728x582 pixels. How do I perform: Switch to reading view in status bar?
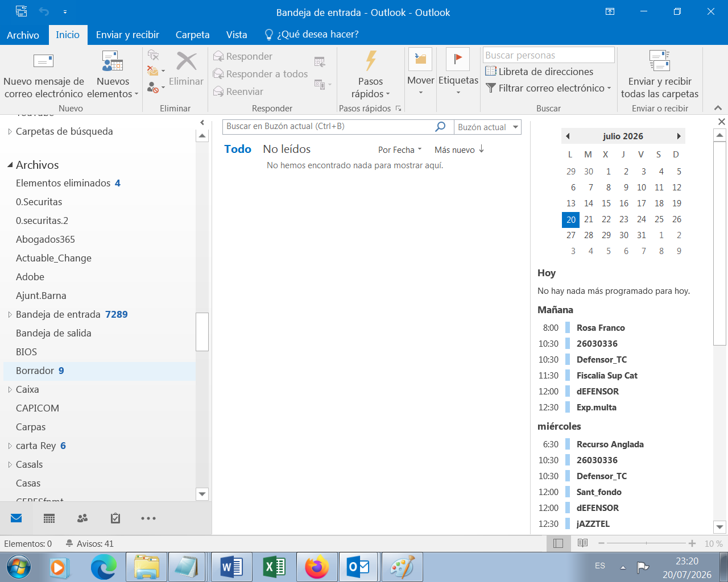pyautogui.click(x=582, y=543)
